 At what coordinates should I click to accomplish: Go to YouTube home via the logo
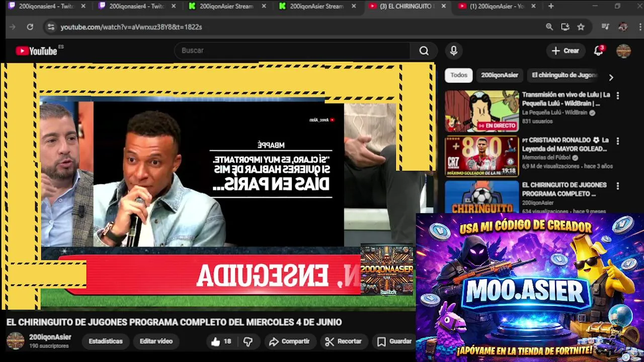36,51
